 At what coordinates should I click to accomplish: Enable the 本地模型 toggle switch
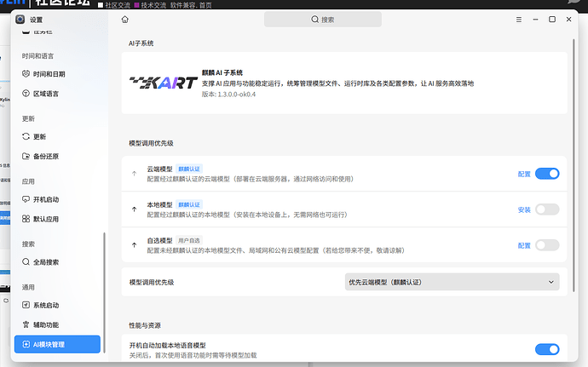point(547,209)
